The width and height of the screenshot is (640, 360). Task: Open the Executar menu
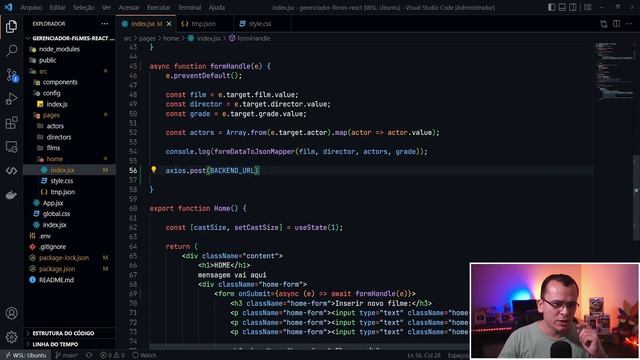click(158, 7)
